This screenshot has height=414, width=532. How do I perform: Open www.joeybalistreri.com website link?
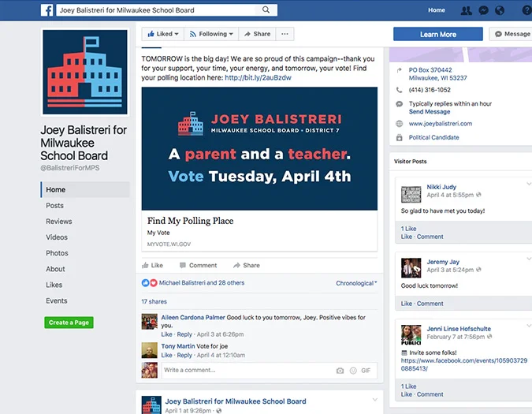pos(440,124)
